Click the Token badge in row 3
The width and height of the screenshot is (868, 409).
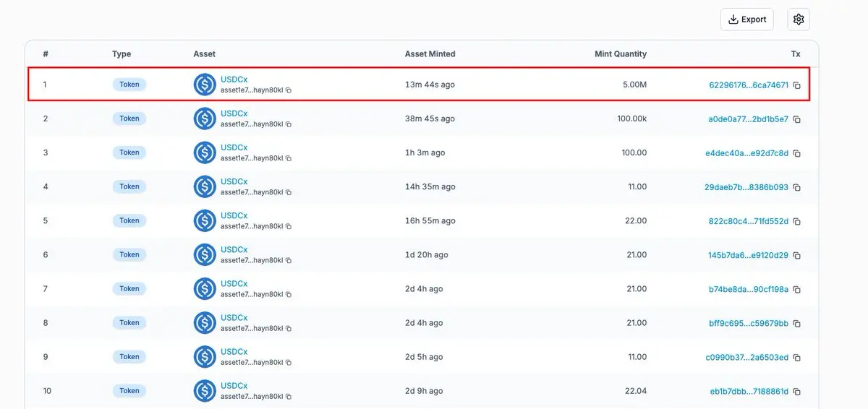[x=129, y=152]
